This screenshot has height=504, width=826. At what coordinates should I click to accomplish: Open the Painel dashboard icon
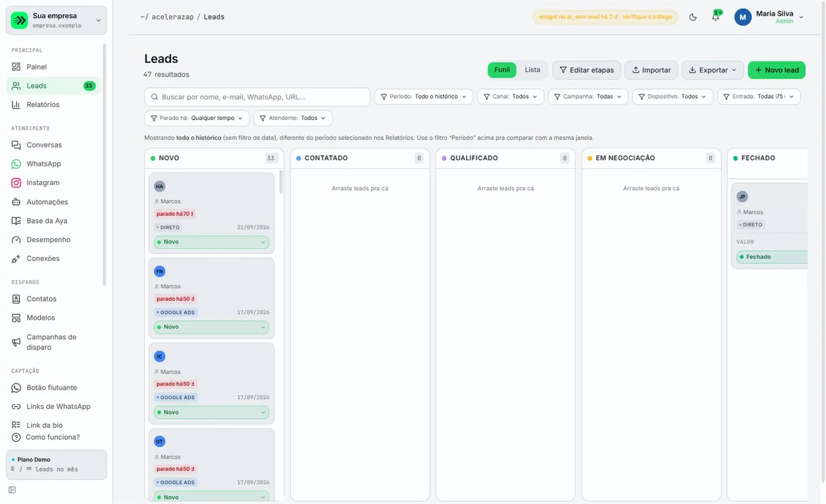tap(17, 67)
